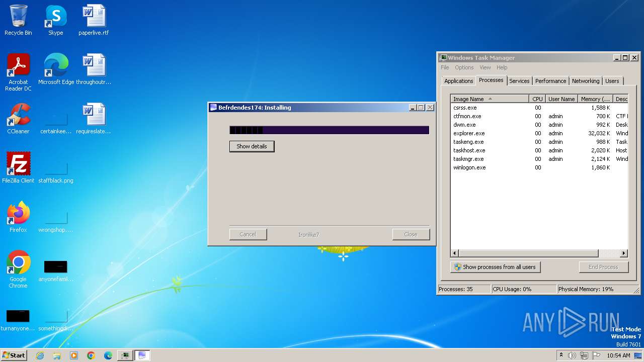This screenshot has width=644, height=362.
Task: Select the ctfmon.exe process row
Action: [539, 116]
